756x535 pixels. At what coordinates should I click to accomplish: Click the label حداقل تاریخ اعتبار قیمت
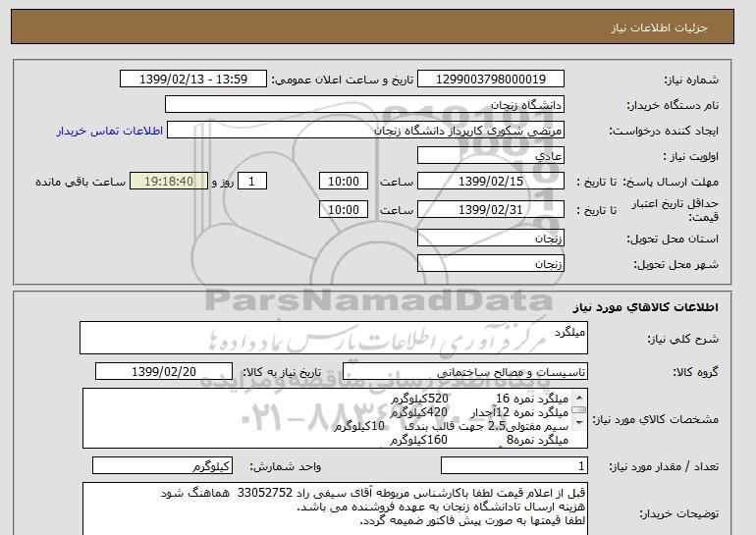tap(675, 211)
